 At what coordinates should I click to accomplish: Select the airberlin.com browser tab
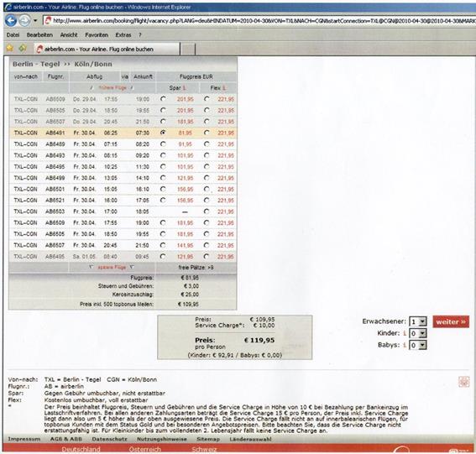[x=107, y=49]
